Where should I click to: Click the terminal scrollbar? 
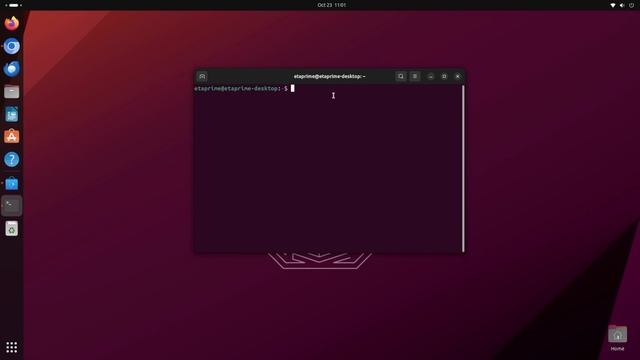[463, 168]
